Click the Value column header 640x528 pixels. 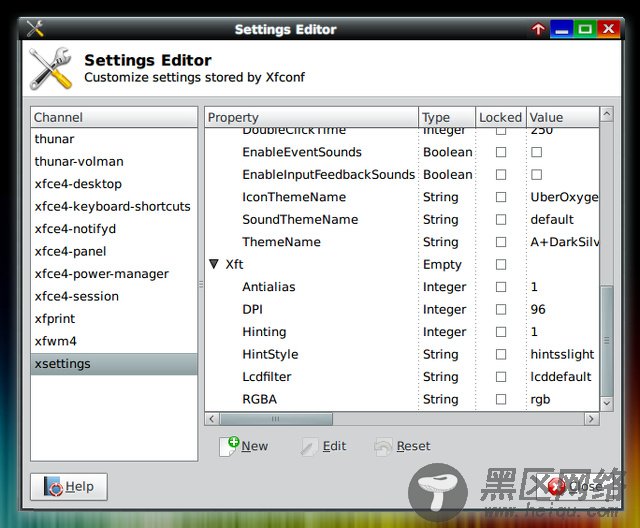coord(563,118)
